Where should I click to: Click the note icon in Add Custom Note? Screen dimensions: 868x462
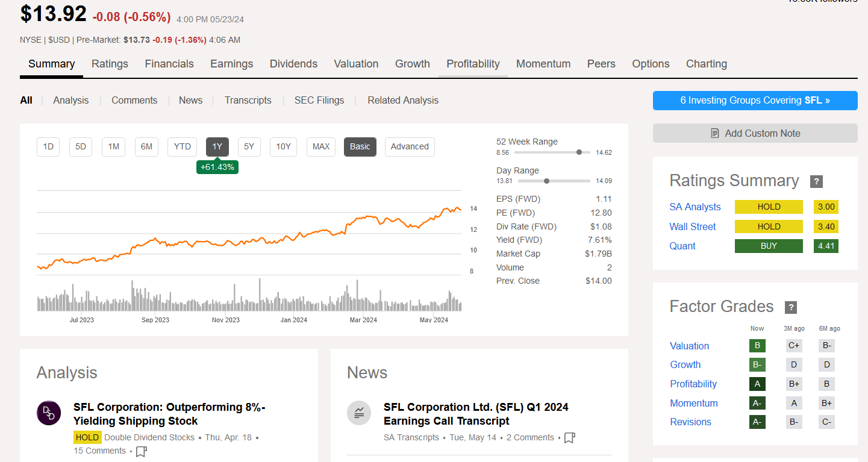point(715,133)
